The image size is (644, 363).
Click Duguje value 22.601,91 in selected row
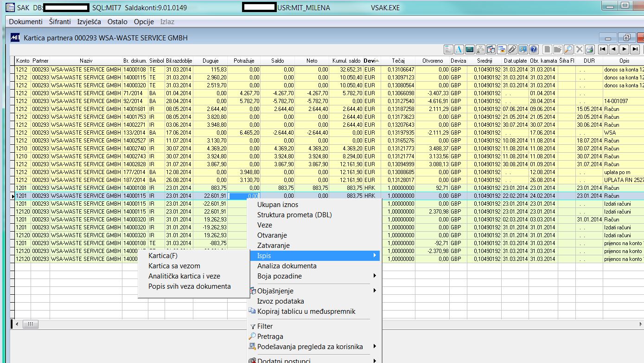(210, 196)
